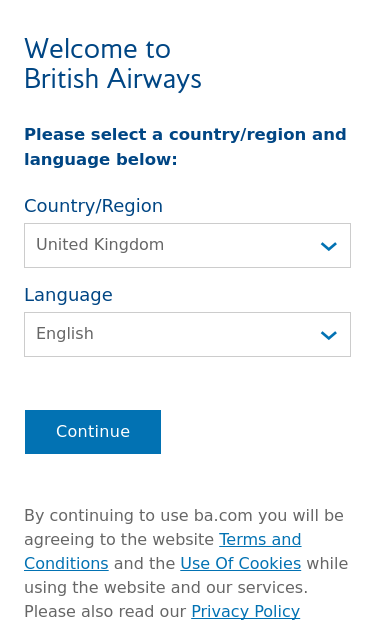Click the chevron arrow in Country/Region box
The height and width of the screenshot is (627, 375).
coord(329,246)
